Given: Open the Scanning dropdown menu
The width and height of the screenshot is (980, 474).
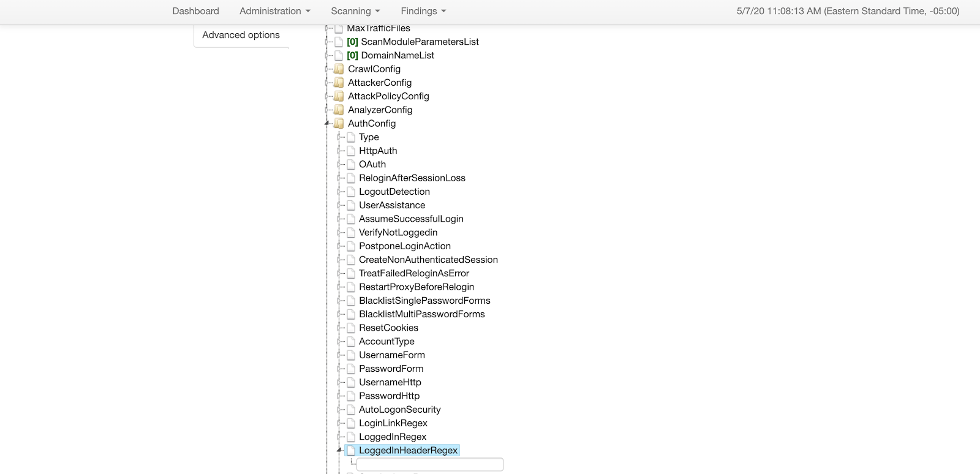Looking at the screenshot, I should tap(355, 11).
